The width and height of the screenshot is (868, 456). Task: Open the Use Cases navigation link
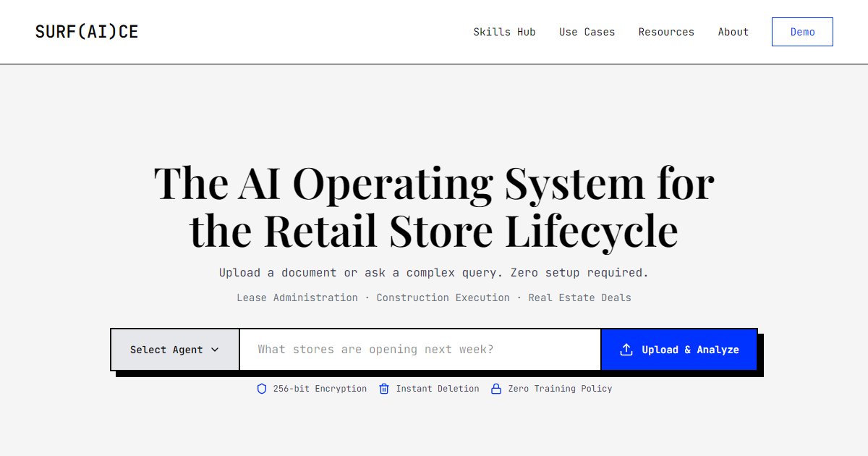(x=587, y=32)
